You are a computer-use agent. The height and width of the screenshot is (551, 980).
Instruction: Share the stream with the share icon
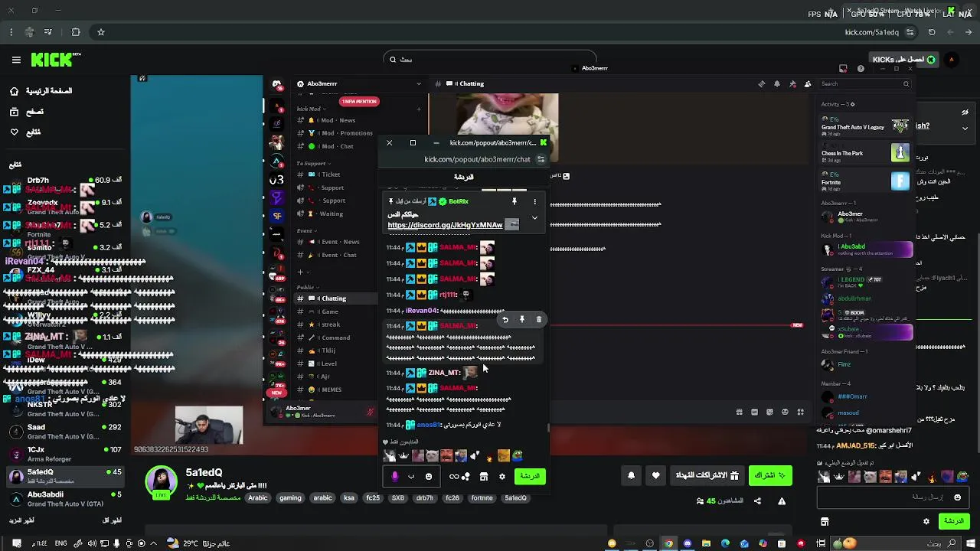pos(757,501)
